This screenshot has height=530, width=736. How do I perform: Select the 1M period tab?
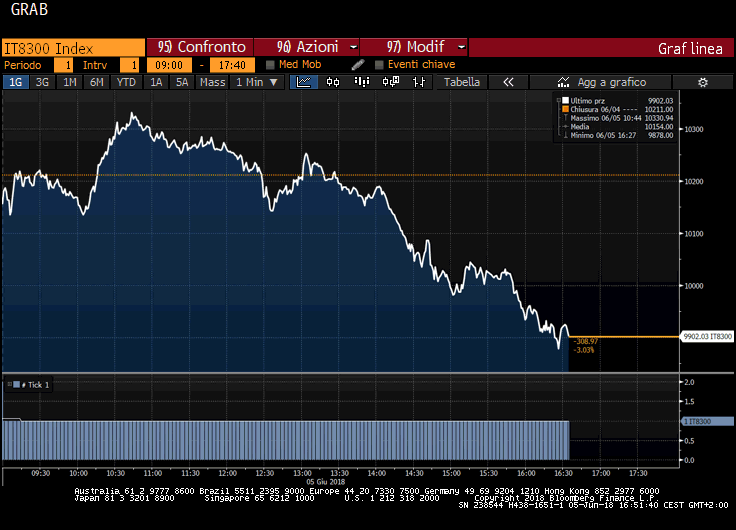click(69, 82)
